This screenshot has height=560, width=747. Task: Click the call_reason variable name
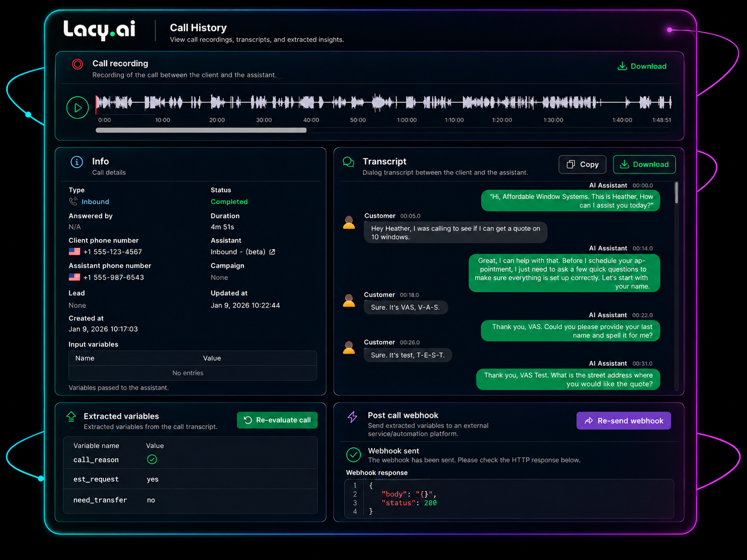click(96, 460)
